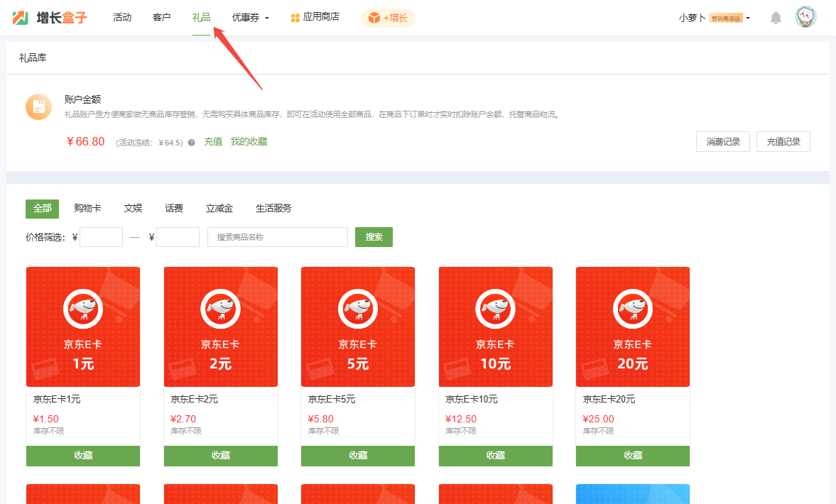Switch to the 文娱 category

133,208
